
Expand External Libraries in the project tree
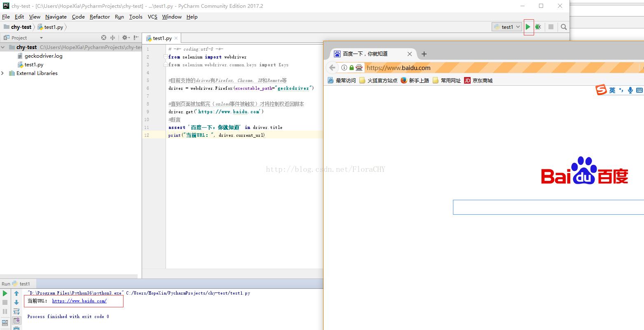pyautogui.click(x=3, y=73)
